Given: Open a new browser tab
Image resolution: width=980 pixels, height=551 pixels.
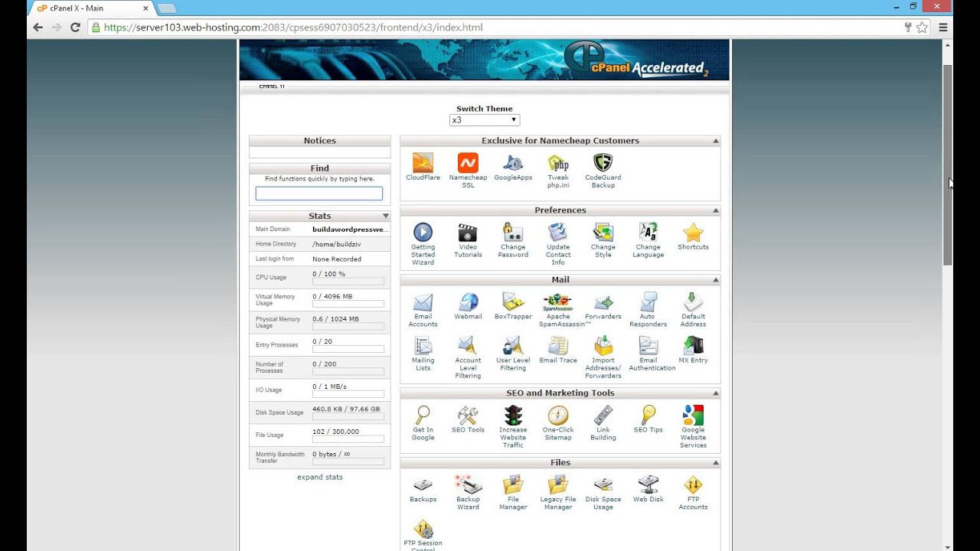Looking at the screenshot, I should 166,8.
